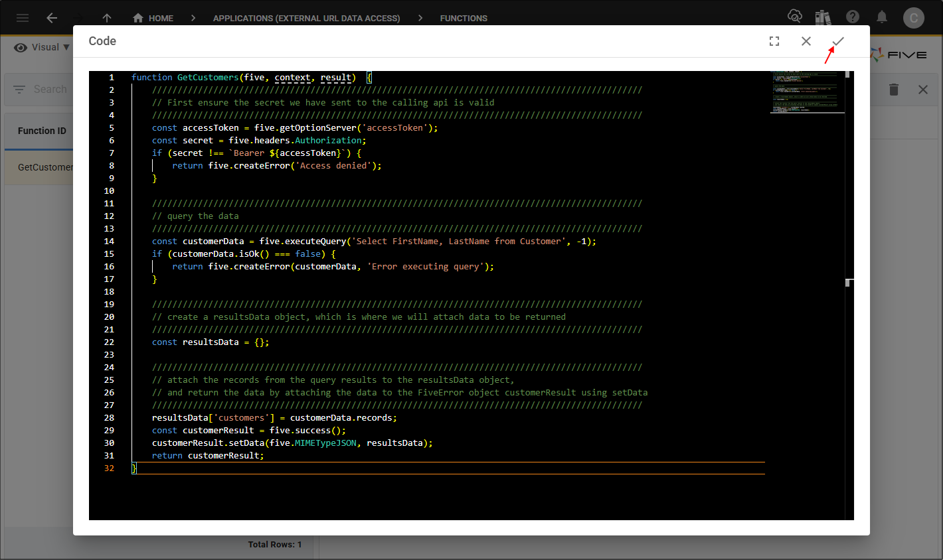Open the user avatar C menu
943x560 pixels.
914,18
